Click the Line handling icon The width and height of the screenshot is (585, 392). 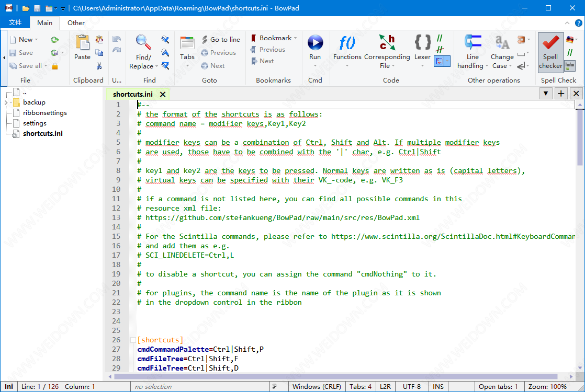point(473,42)
